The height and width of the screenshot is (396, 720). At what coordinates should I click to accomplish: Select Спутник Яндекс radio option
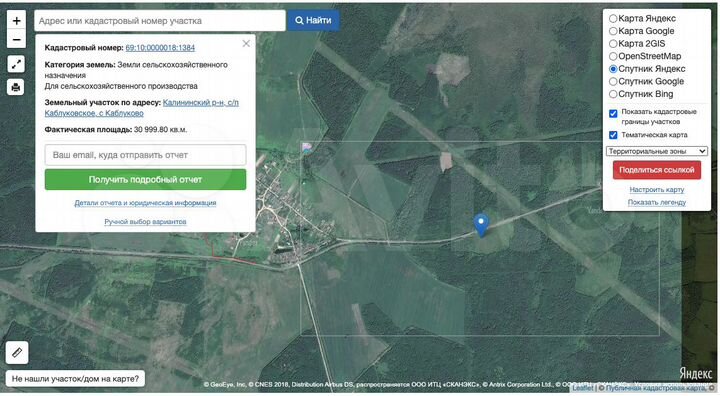[613, 69]
